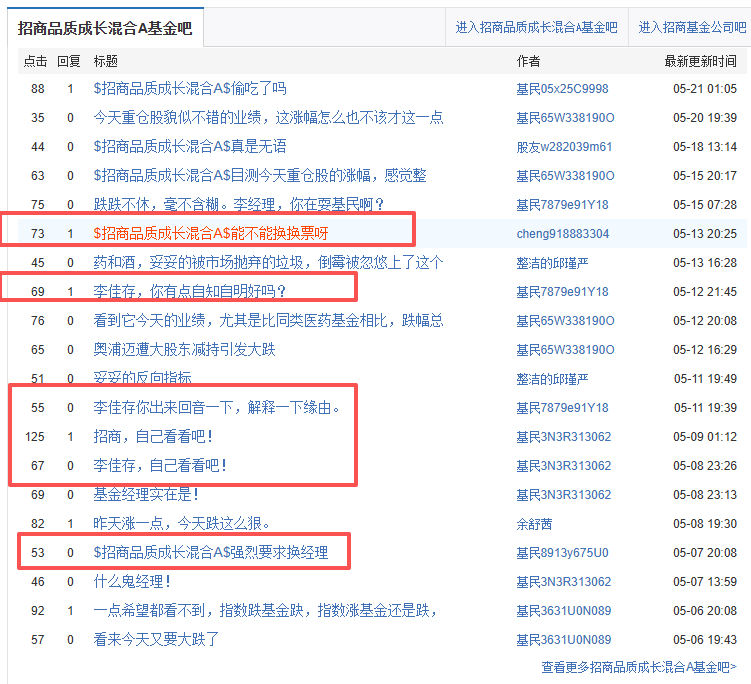View author profile 股友w282039m61
The width and height of the screenshot is (751, 684).
point(564,147)
